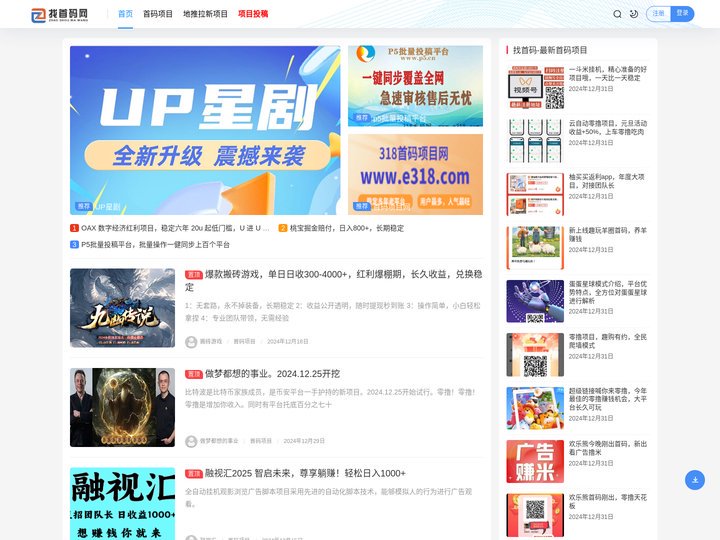Click 置顶 badge on 融视汇2025 article
Image resolution: width=720 pixels, height=540 pixels.
point(194,474)
